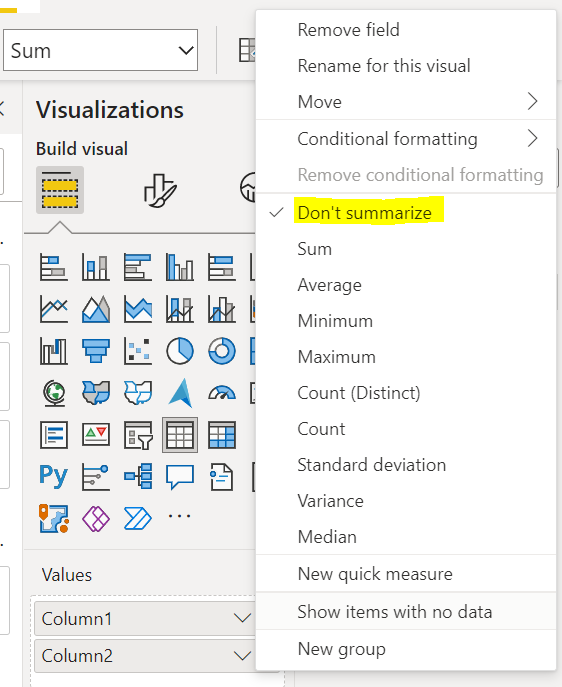Add the Shape map visual

coord(138,393)
